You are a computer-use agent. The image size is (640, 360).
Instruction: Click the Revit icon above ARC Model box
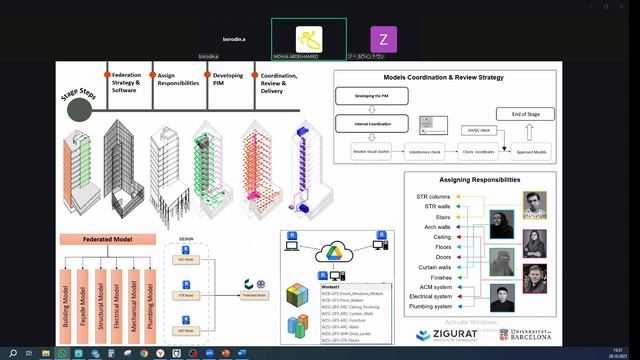tap(186, 250)
